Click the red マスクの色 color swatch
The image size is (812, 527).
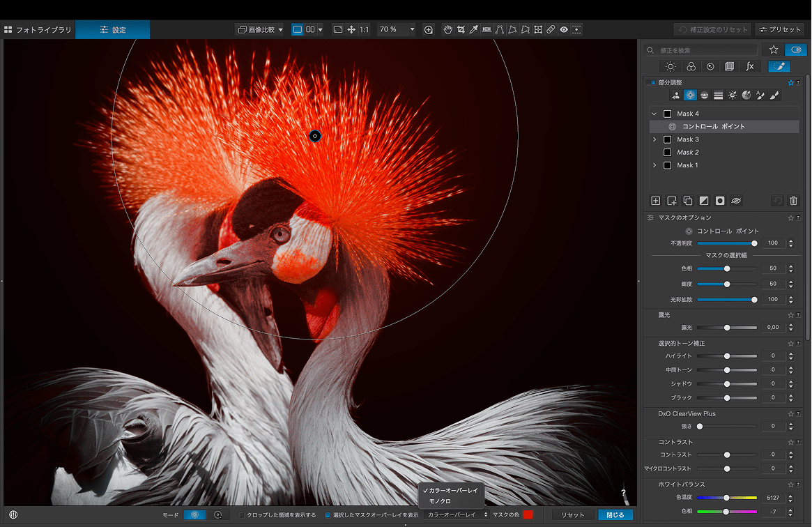(x=528, y=515)
